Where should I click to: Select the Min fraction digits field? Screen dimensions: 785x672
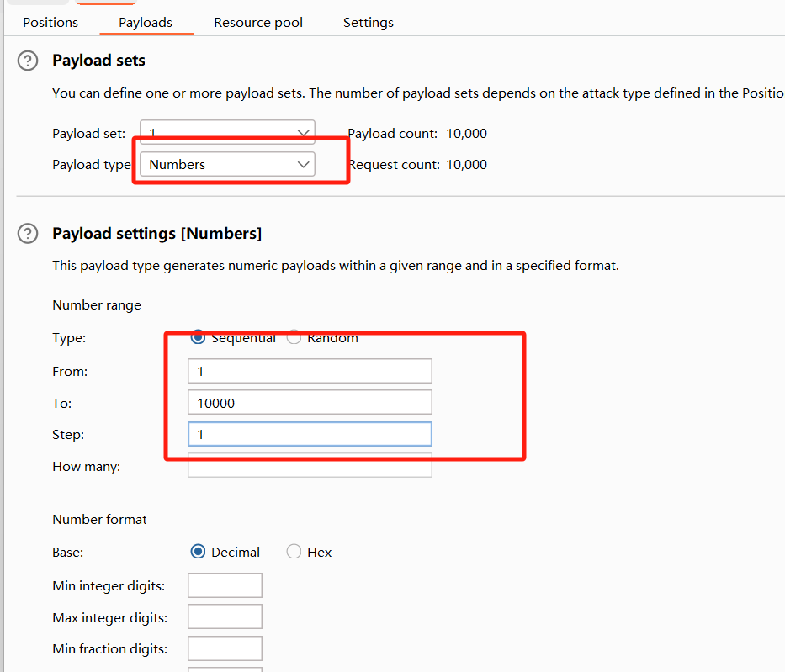[x=225, y=648]
